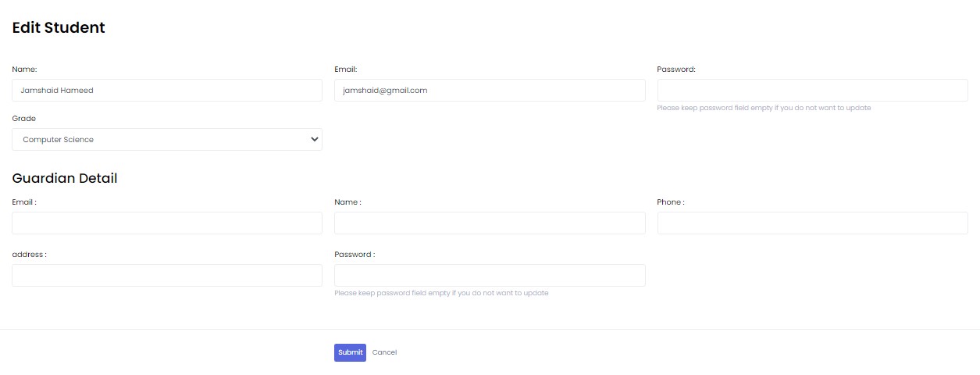Image resolution: width=980 pixels, height=375 pixels.
Task: Click password hint text under Guardian Password
Action: click(441, 293)
